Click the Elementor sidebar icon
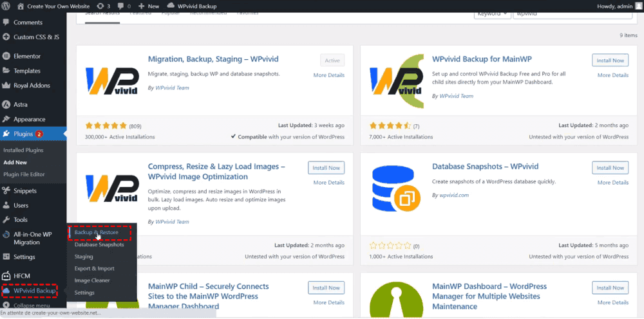Screen dimensions: 644x319 pyautogui.click(x=6, y=56)
